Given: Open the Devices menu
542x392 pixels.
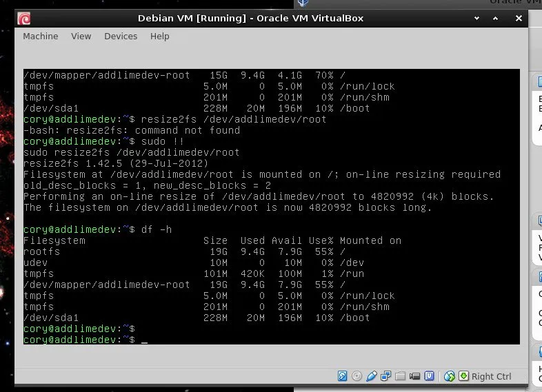Looking at the screenshot, I should point(121,37).
